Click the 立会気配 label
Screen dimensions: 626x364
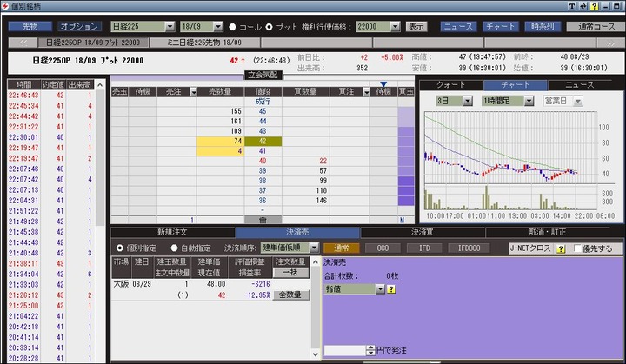tap(263, 75)
